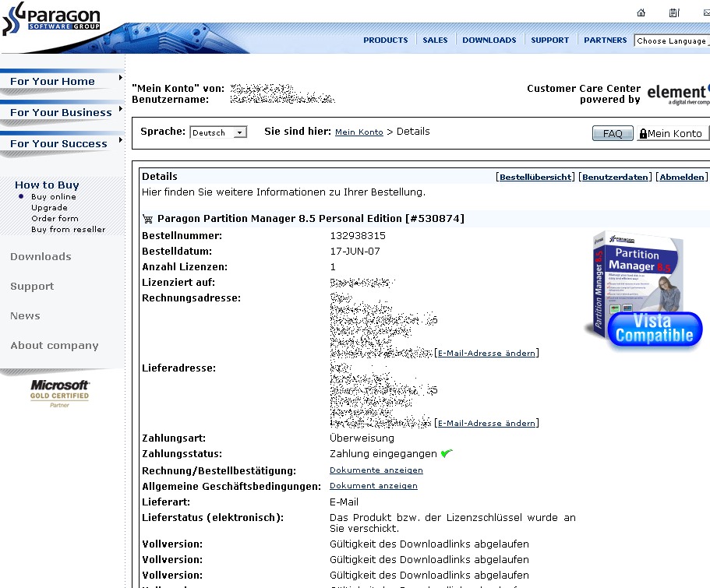710x588 pixels.
Task: Click the Microsoft Gold Certified Partner logo
Action: [60, 393]
